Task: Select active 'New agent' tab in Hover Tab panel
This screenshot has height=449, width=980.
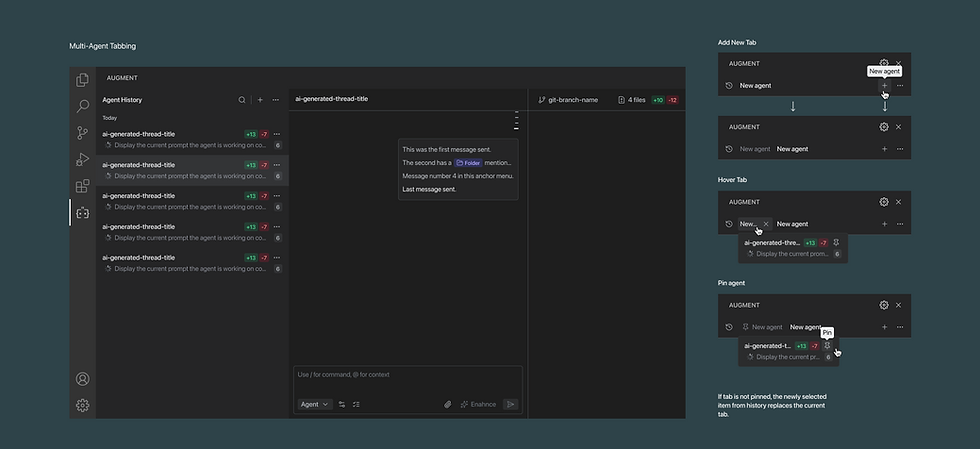Action: [792, 224]
